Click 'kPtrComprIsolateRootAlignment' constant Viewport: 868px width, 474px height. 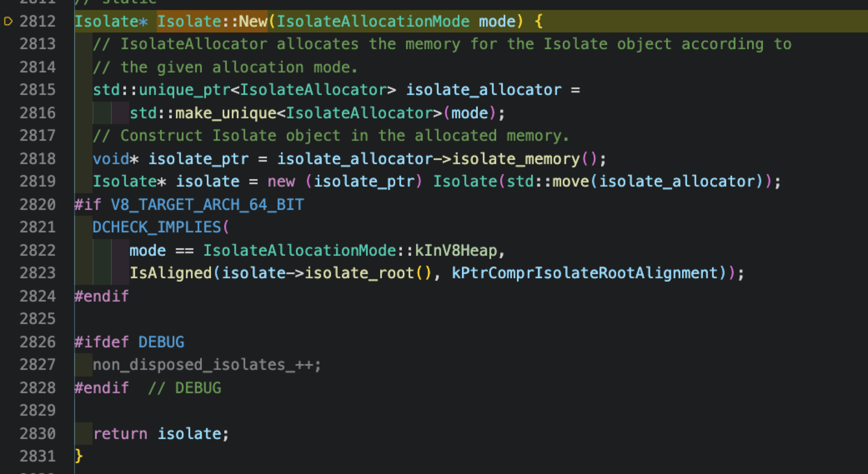point(585,273)
